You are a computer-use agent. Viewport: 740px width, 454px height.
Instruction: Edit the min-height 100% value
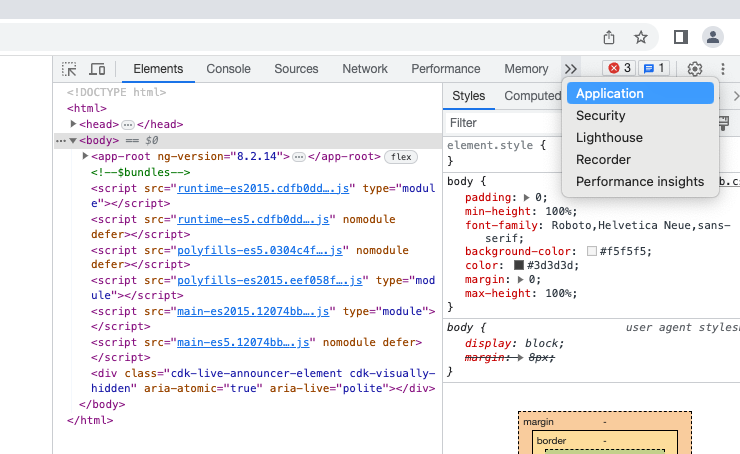[558, 211]
